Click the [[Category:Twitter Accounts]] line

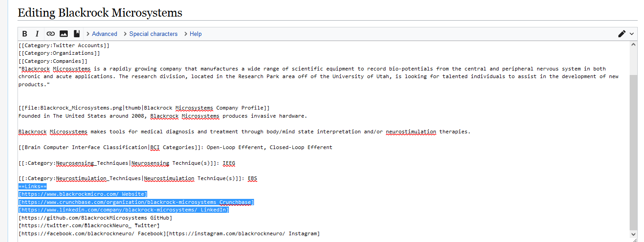click(64, 45)
